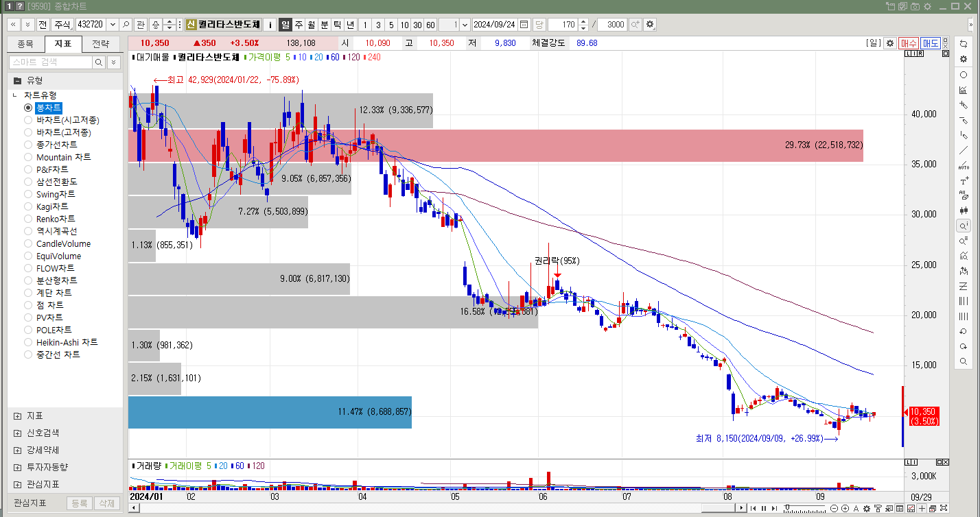Click the 삭제 button
This screenshot has width=980, height=517.
coord(106,503)
